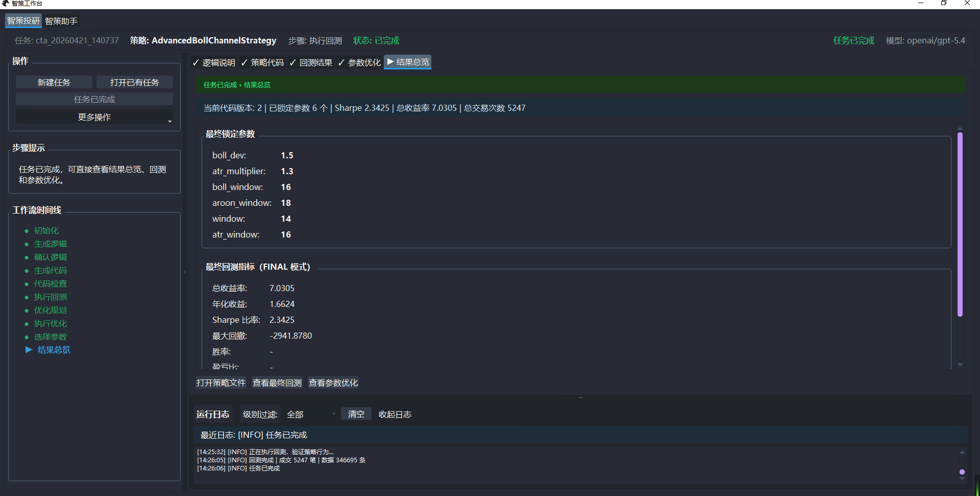This screenshot has height=496, width=980.
Task: Click the 查看最终回测 button
Action: click(277, 383)
